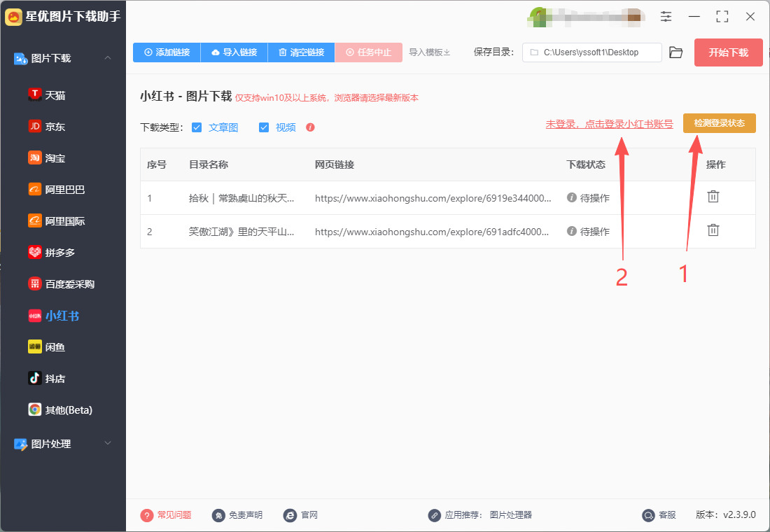Click directory name 拾秋｜常熟虞山的秋天
770x532 pixels.
tap(241, 198)
